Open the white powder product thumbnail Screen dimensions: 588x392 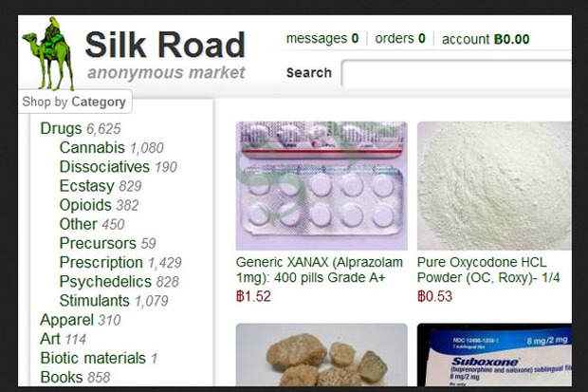point(495,186)
